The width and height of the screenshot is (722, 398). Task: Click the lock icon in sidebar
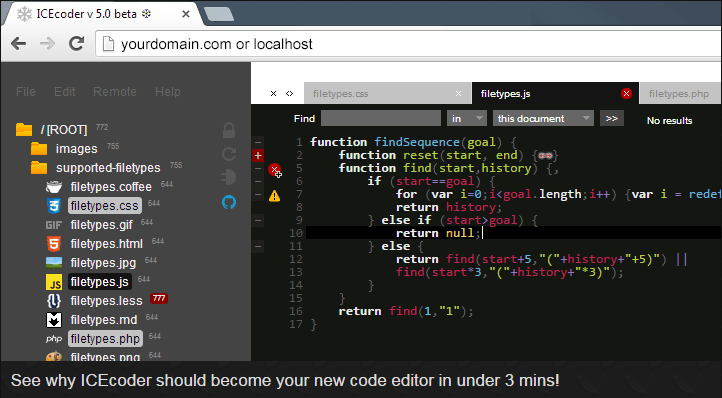point(229,130)
